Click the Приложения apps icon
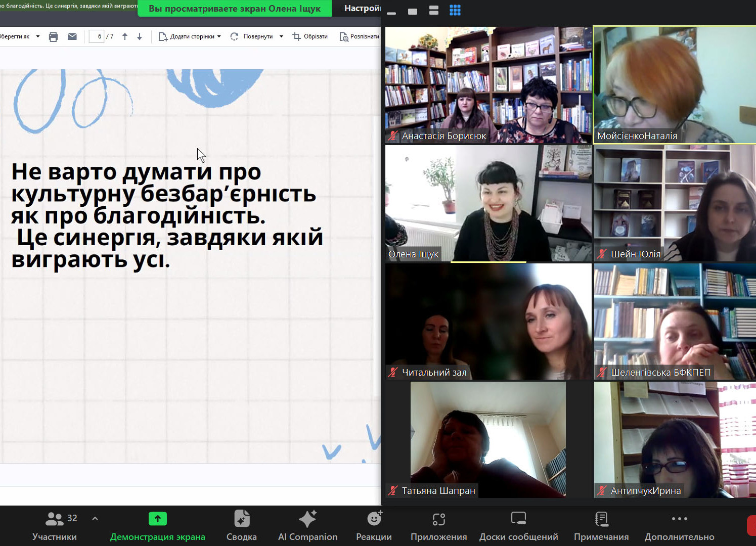Image resolution: width=756 pixels, height=546 pixels. coord(439,519)
